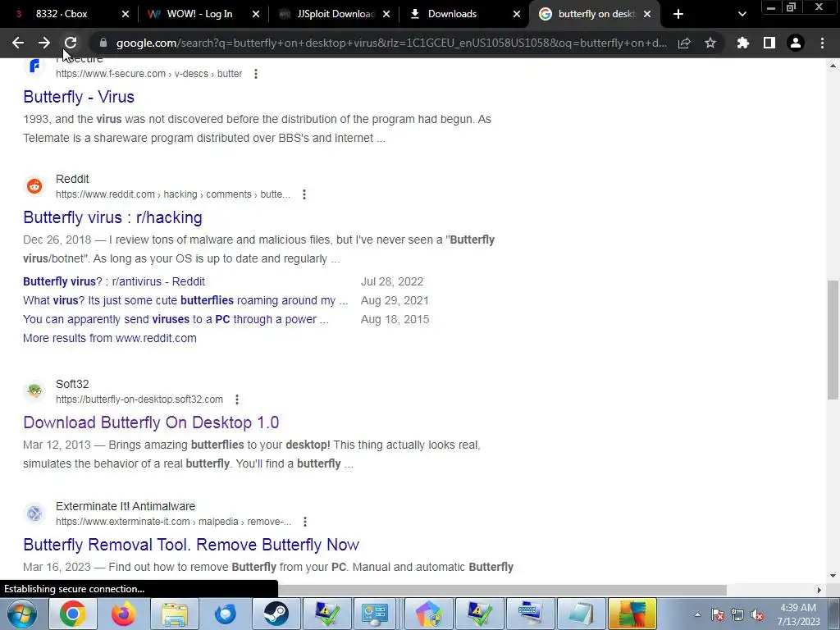Open Butterfly virus : r/hacking result
The height and width of the screenshot is (630, 840).
pyautogui.click(x=112, y=217)
